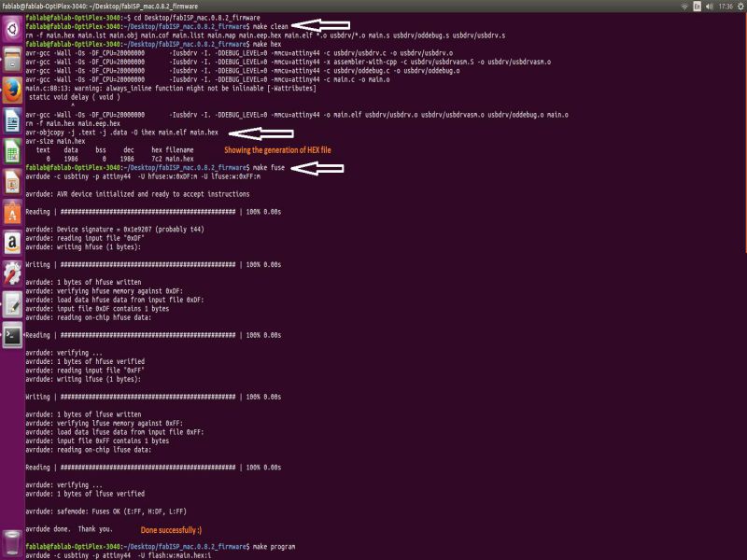Open the power cog session menu
Viewport: 747px width, 560px height.
tap(740, 7)
